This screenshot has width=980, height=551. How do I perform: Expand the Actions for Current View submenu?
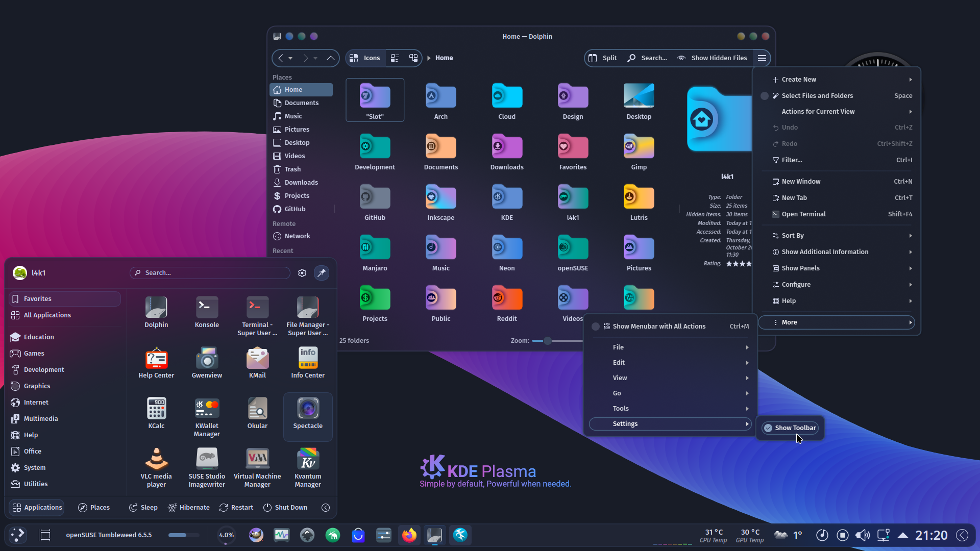point(838,112)
